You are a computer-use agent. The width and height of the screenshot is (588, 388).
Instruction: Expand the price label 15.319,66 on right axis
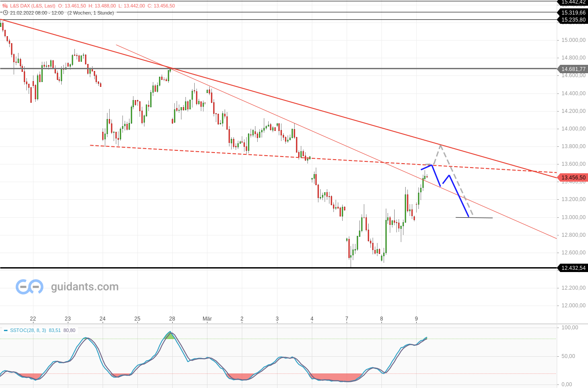[573, 12]
